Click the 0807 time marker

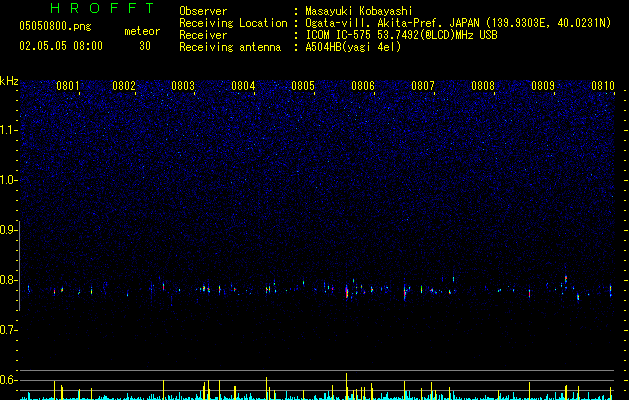pos(423,86)
